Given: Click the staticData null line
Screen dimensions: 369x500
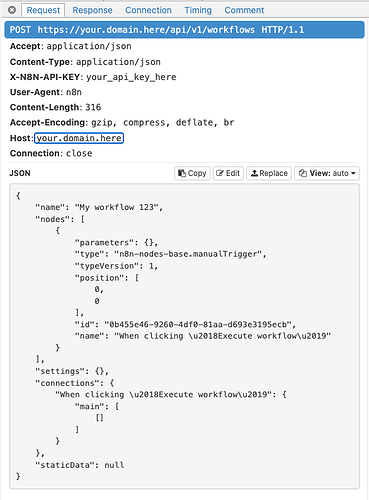Looking at the screenshot, I should 80,465.
